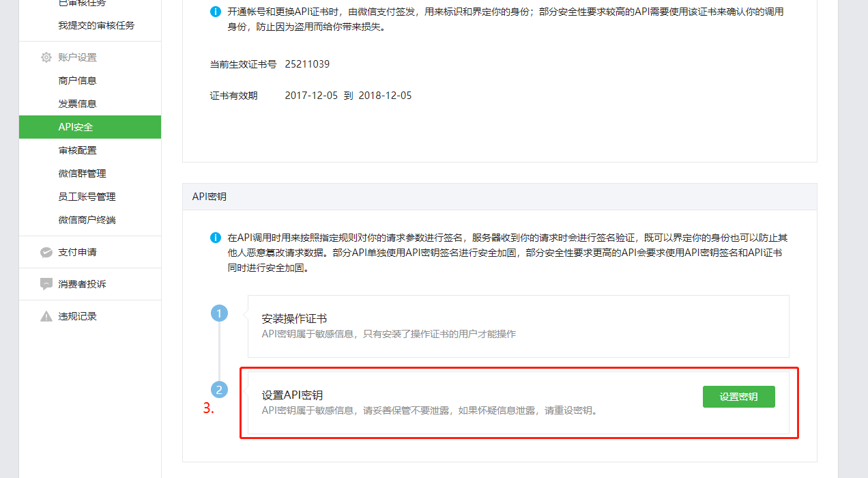Go to 发票信息 page
Image resolution: width=868 pixels, height=478 pixels.
pos(78,104)
